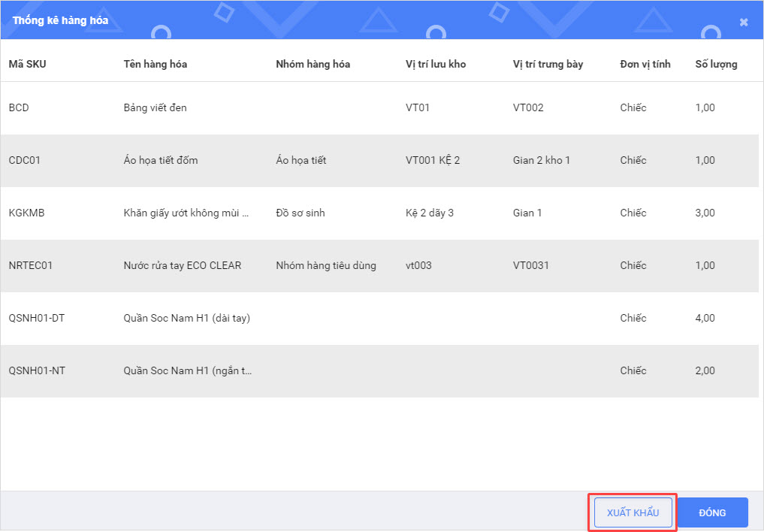
Task: Click storage location Kệ 2 dãy 3
Action: pyautogui.click(x=429, y=213)
